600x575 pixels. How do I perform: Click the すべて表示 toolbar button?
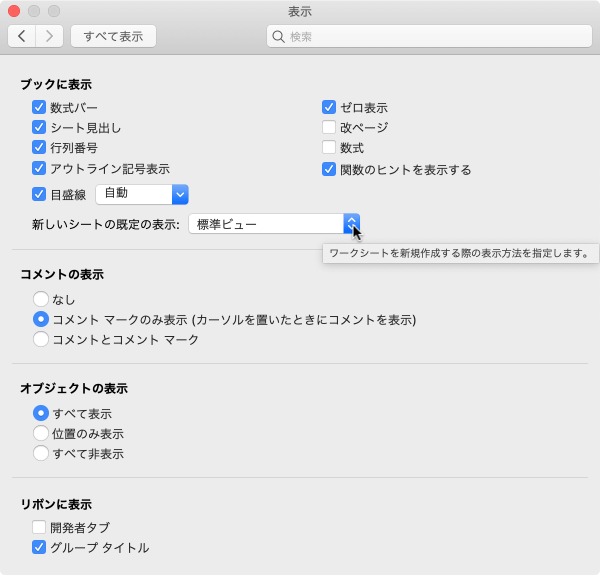(113, 36)
